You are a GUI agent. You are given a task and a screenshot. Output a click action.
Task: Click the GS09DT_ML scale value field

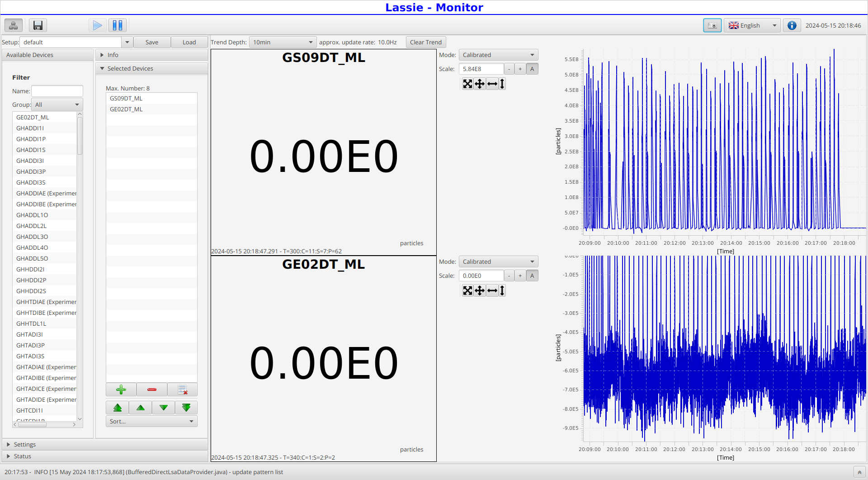click(481, 69)
